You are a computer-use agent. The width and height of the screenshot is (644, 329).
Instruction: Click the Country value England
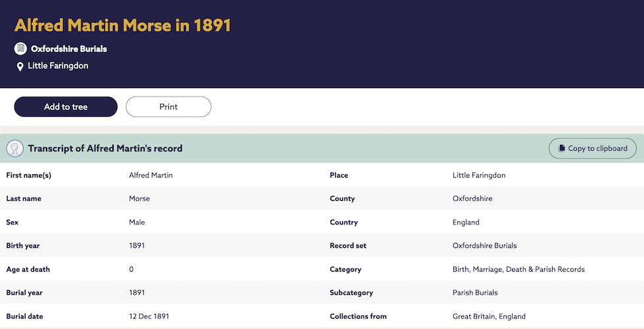pyautogui.click(x=466, y=222)
